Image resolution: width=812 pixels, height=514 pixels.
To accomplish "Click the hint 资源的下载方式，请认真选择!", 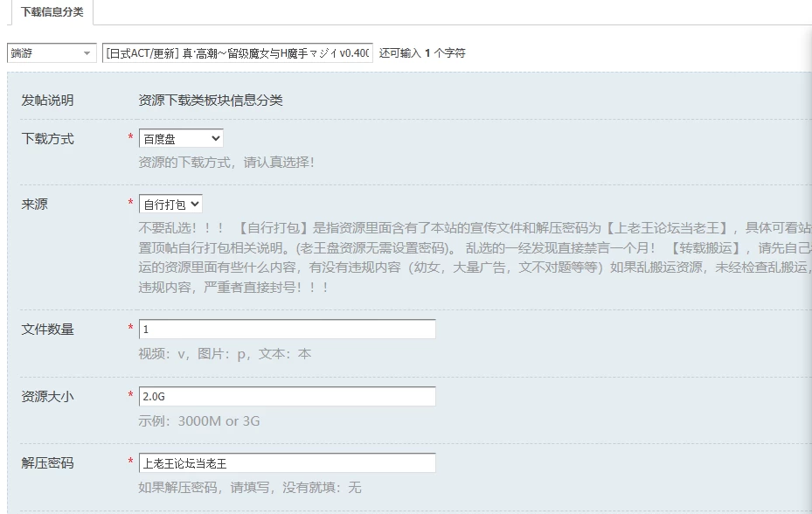I will tap(226, 163).
